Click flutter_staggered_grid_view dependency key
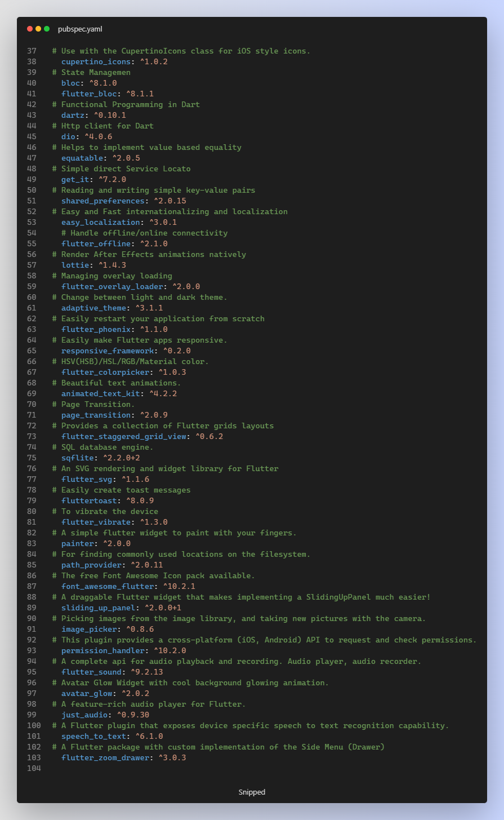 [x=124, y=436]
